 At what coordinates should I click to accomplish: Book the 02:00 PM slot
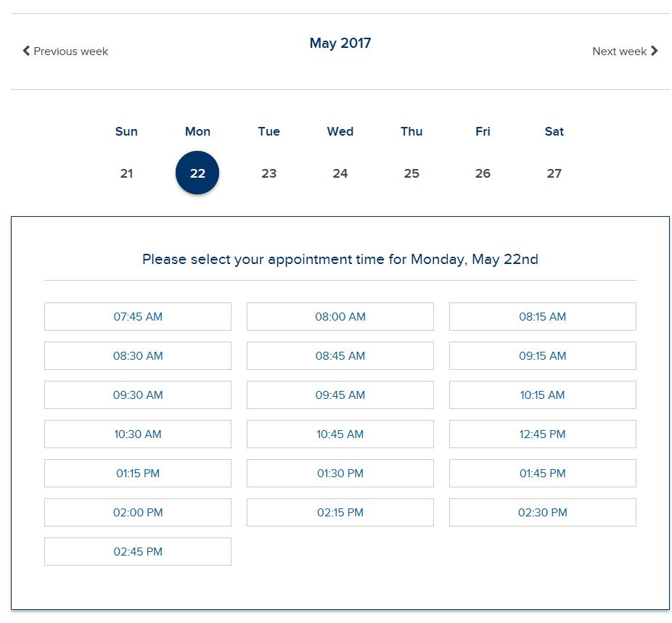[x=138, y=513]
